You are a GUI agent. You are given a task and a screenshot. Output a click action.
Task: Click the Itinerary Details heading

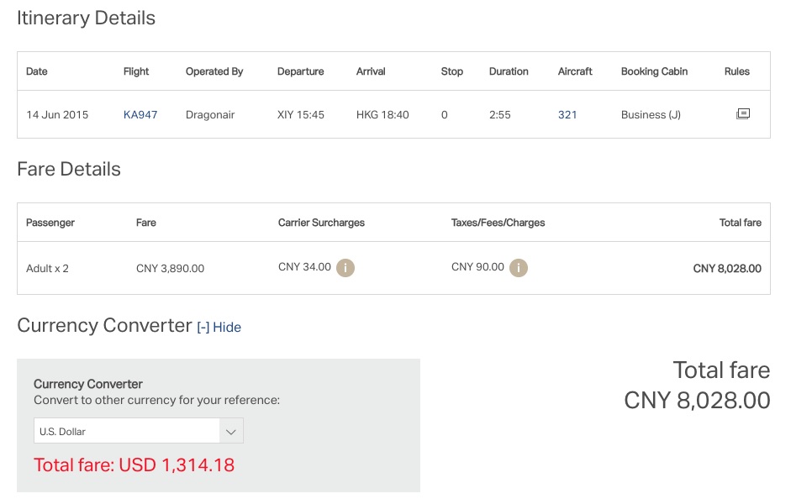86,18
